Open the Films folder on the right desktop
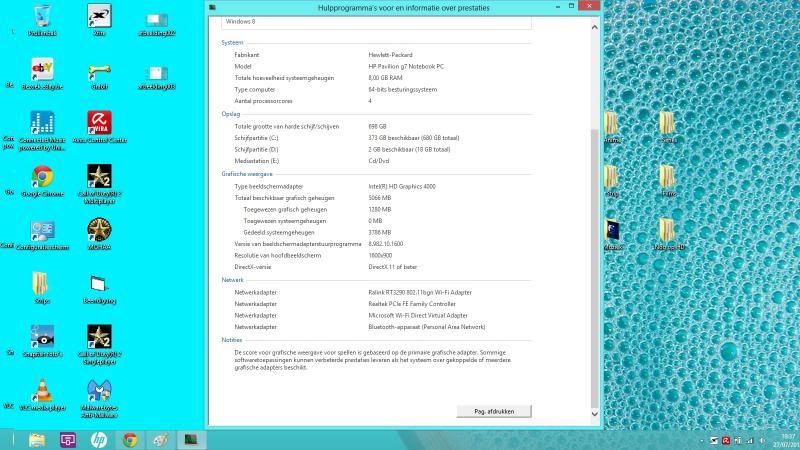This screenshot has width=800, height=450. 668,181
